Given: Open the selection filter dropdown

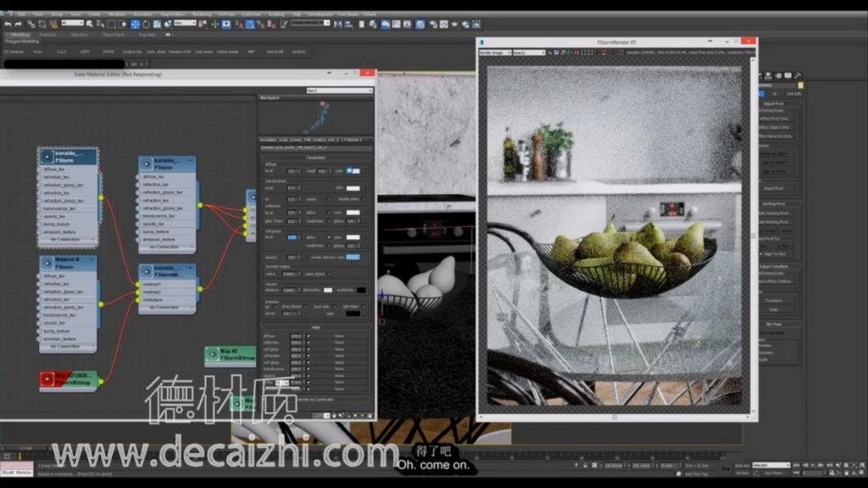Looking at the screenshot, I should point(72,23).
